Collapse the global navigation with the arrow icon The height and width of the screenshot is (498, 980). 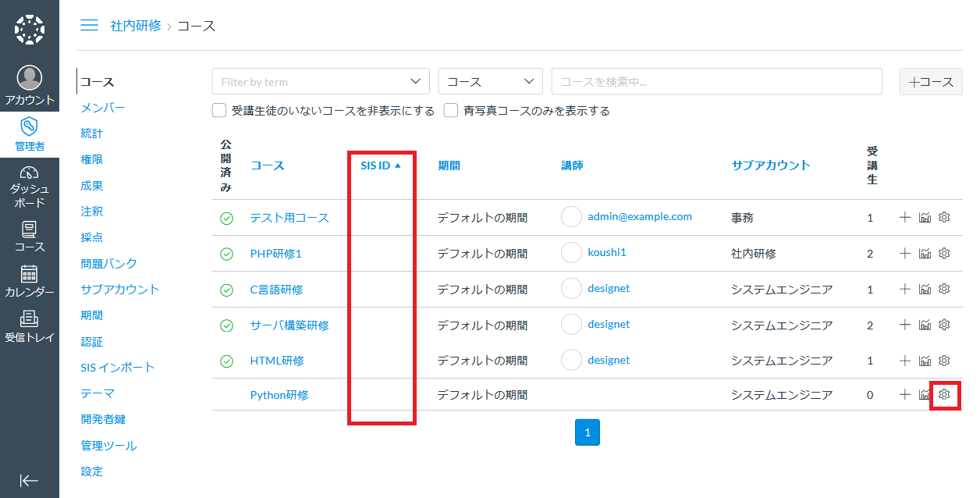[30, 480]
